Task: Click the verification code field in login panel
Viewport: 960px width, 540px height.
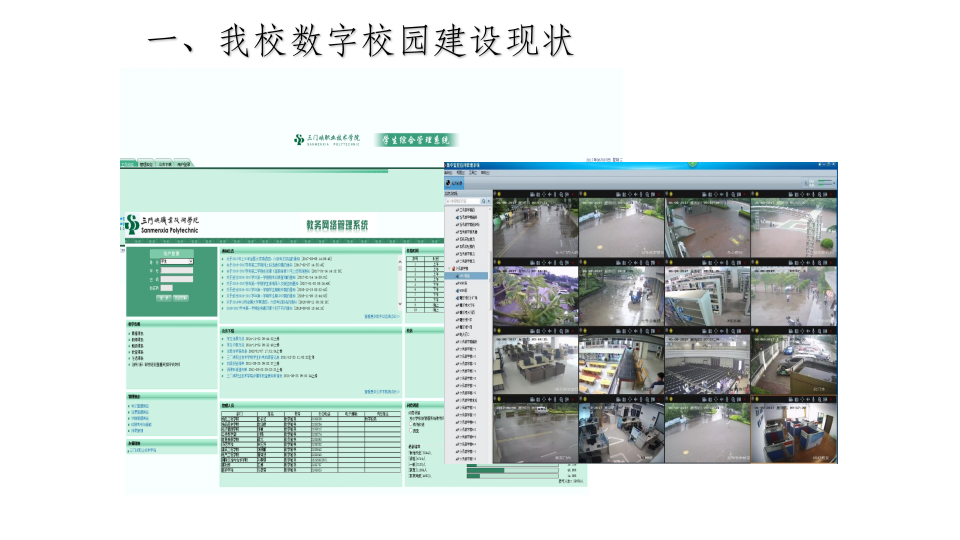Action: point(167,288)
